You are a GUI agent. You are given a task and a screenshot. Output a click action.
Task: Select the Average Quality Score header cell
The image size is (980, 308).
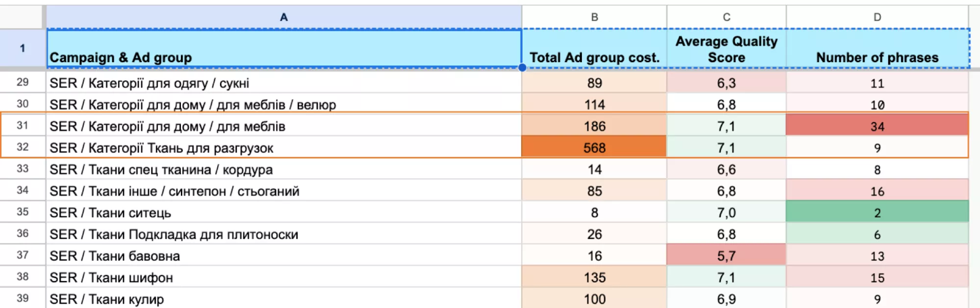tap(727, 48)
